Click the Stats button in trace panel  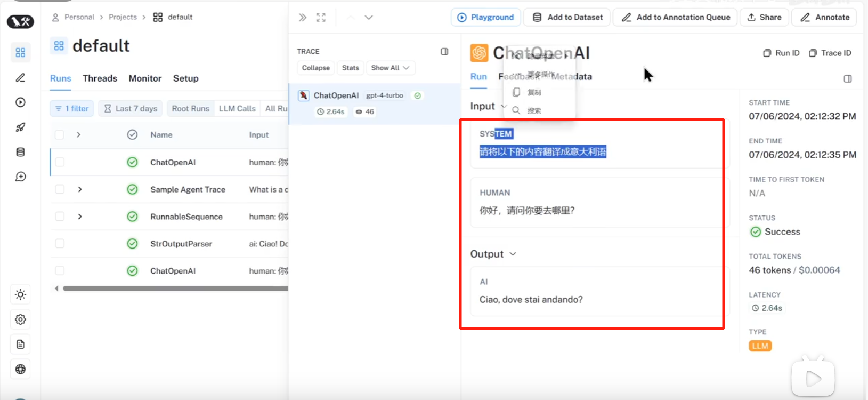click(x=351, y=68)
